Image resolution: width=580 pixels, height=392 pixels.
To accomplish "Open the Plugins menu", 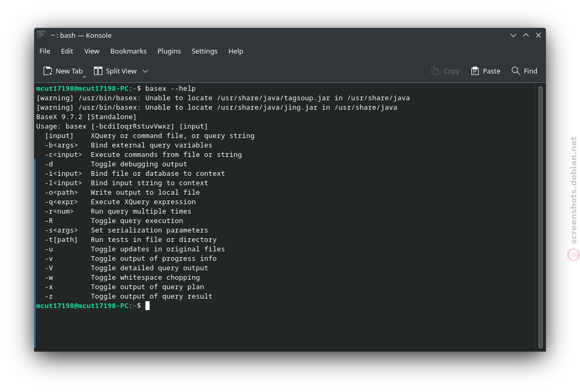I will [169, 51].
